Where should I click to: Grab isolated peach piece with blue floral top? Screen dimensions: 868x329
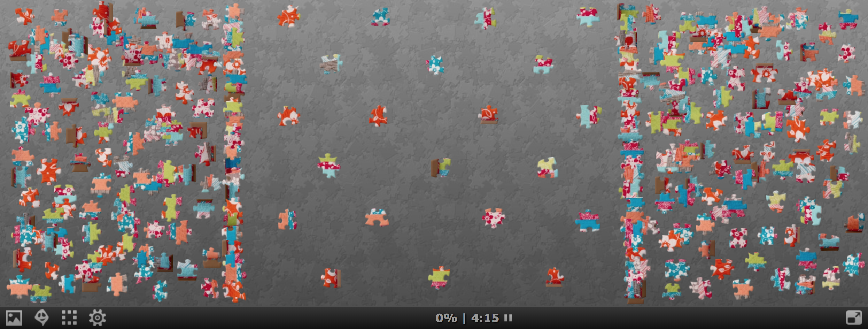[x=376, y=218]
